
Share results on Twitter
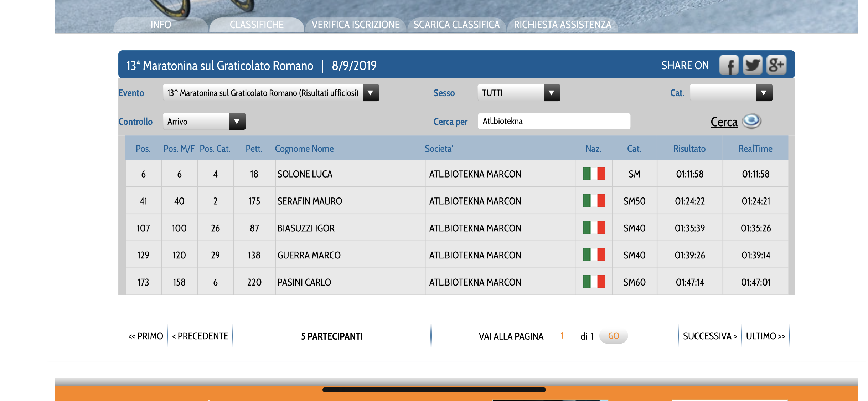(x=752, y=65)
